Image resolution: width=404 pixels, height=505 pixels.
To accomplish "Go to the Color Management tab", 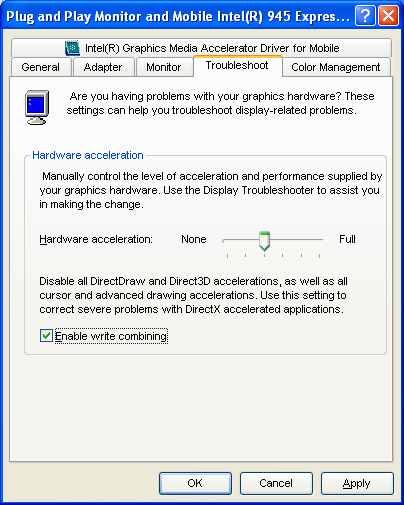I will [336, 67].
